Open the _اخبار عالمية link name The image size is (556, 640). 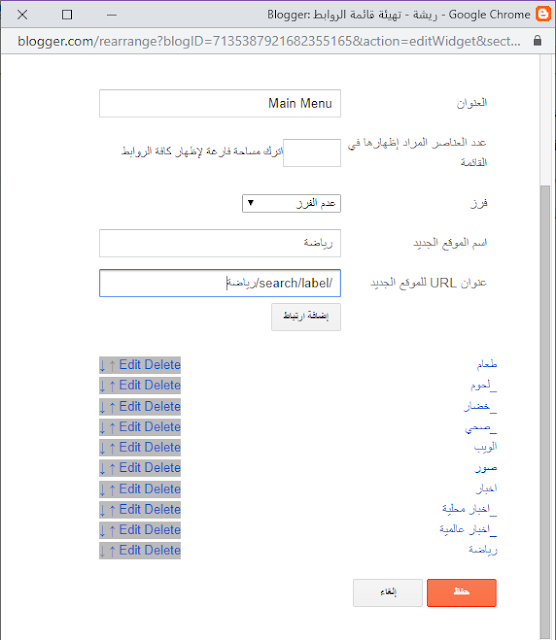coord(468,529)
